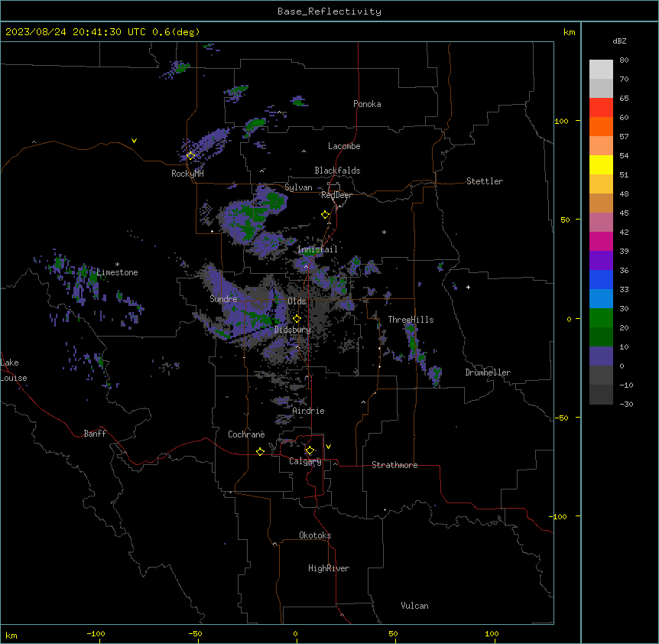Screen dimensions: 659x644
Task: Click the 80 value on dBZ legend
Action: (x=624, y=60)
